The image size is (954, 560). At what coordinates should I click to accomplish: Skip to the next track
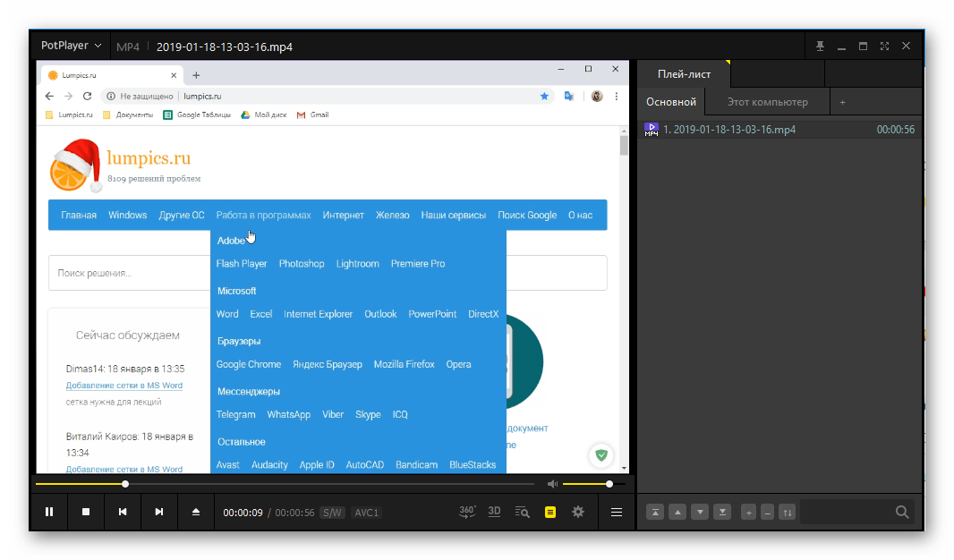point(158,512)
